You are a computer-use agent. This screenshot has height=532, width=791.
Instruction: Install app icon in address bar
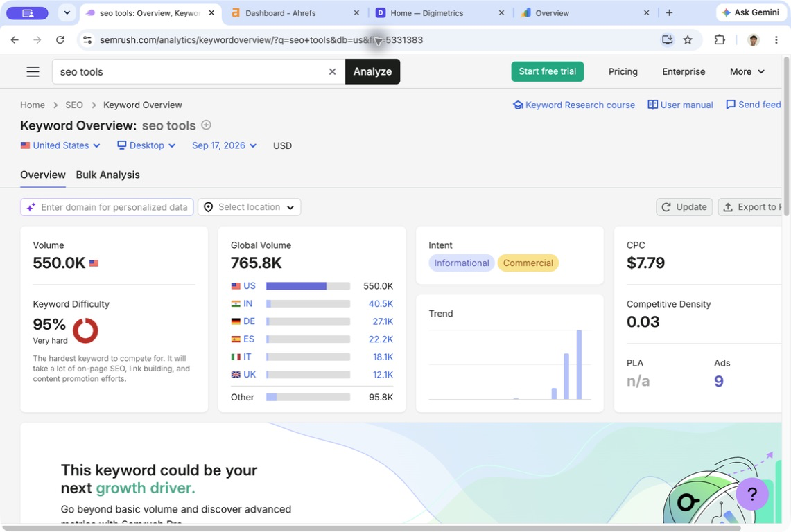[667, 40]
